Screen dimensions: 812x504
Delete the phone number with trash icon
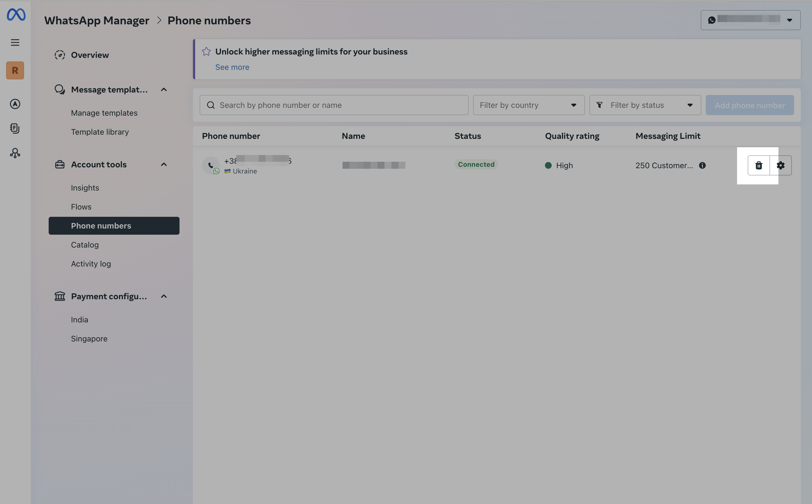(x=759, y=166)
